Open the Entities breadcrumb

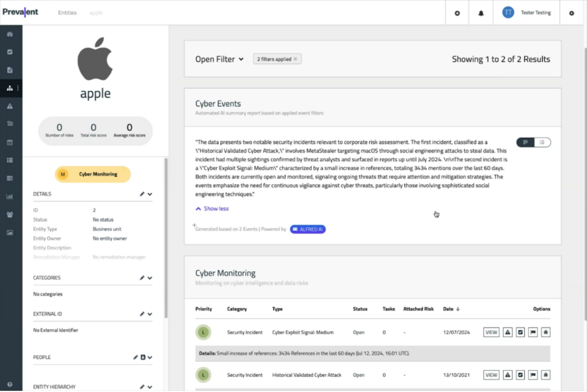[x=67, y=13]
